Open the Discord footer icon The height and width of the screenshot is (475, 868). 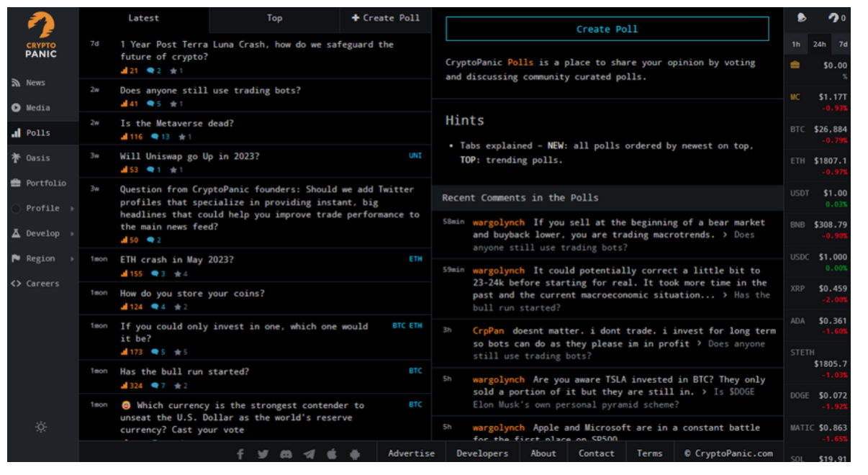click(286, 454)
